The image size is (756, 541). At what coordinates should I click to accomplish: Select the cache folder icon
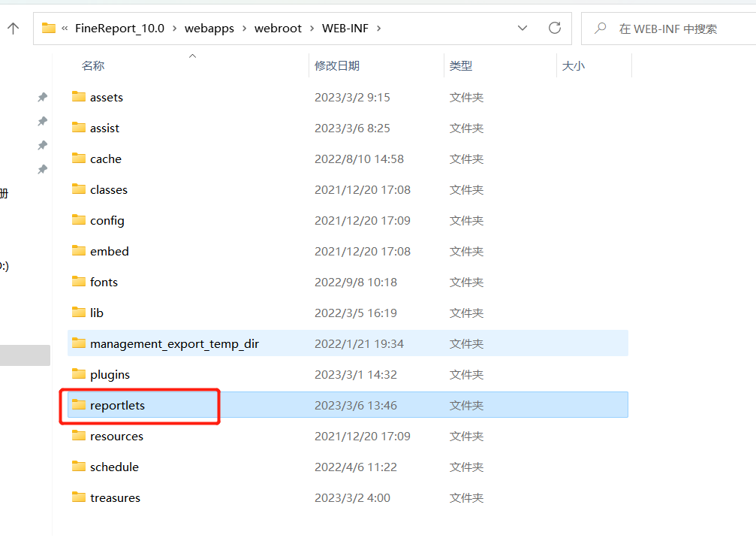(79, 159)
